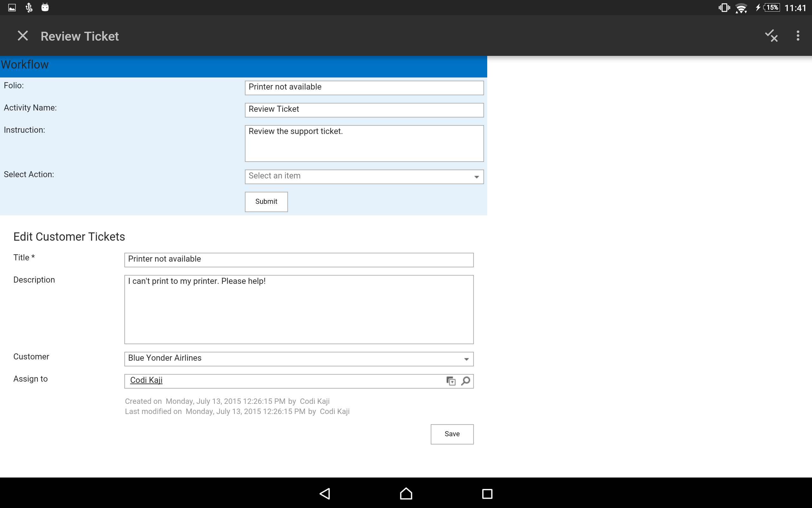The width and height of the screenshot is (812, 508).
Task: Tap the vibrate mode status icon
Action: coord(724,7)
